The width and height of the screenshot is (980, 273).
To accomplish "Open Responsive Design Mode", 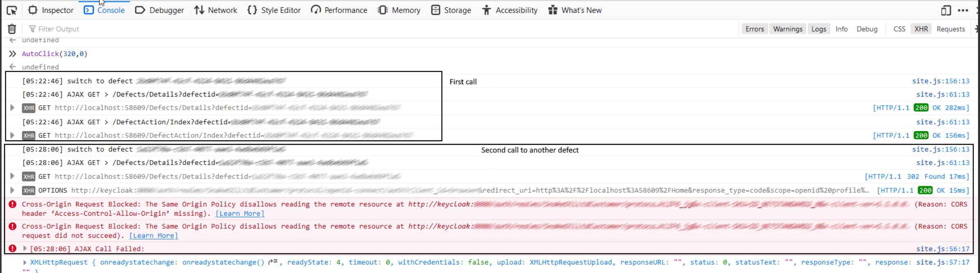I will [x=946, y=10].
